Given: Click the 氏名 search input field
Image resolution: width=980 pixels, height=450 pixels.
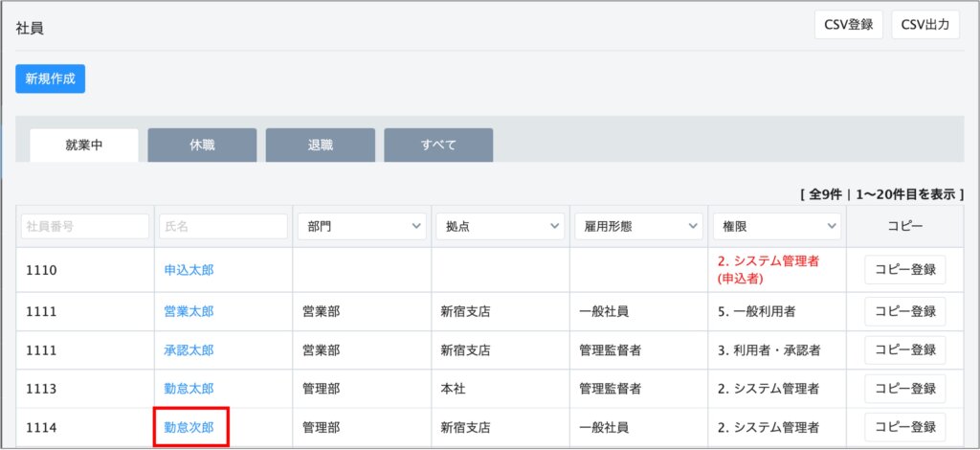Looking at the screenshot, I should pos(223,227).
